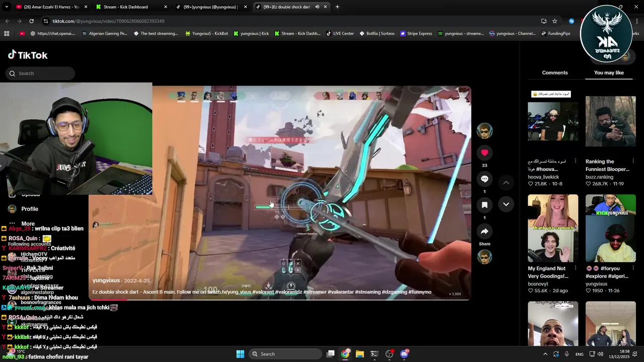
Task: Open Discord from the taskbar
Action: tap(404, 354)
